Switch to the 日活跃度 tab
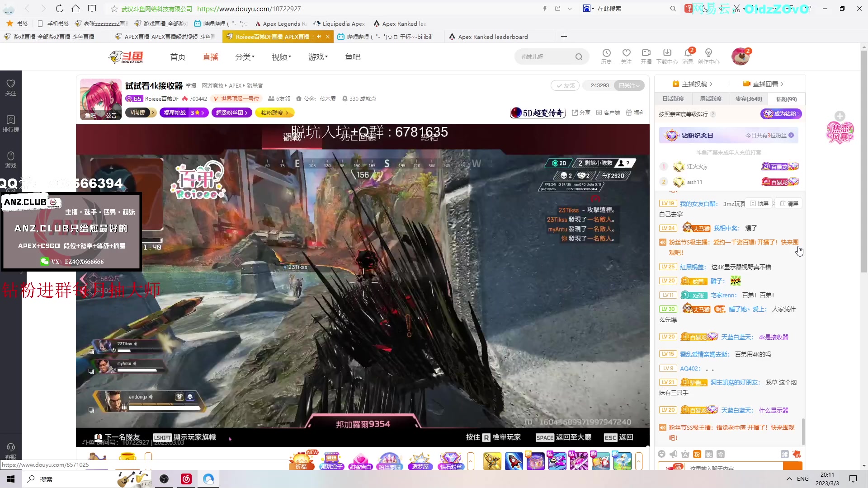 pyautogui.click(x=673, y=99)
